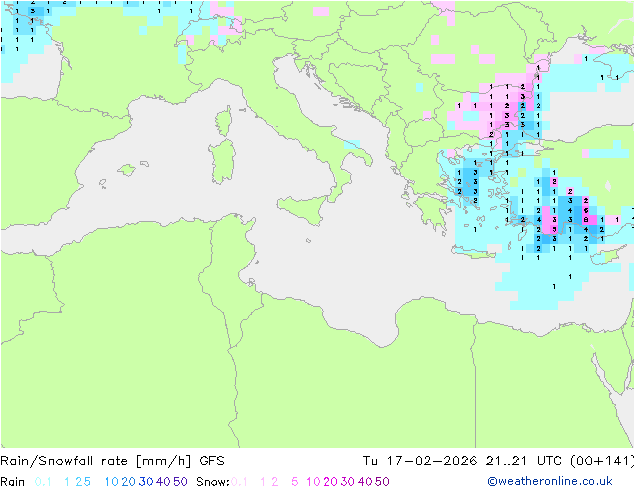Click the island of Sicily on map

[x=304, y=207]
